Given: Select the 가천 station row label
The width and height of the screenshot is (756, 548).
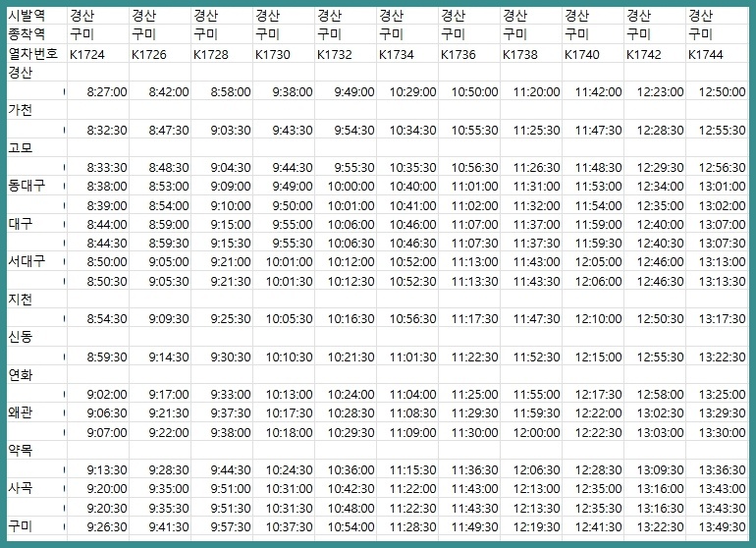Looking at the screenshot, I should pyautogui.click(x=36, y=110).
